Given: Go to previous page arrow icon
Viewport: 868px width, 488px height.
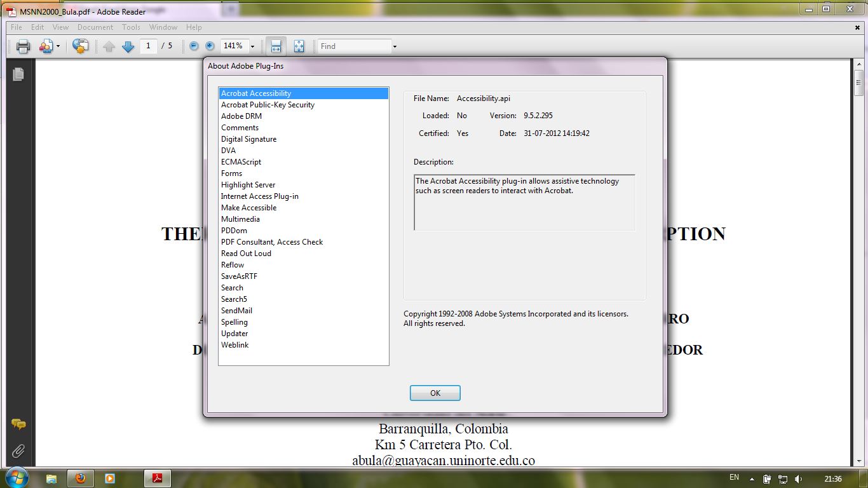Looking at the screenshot, I should click(109, 46).
